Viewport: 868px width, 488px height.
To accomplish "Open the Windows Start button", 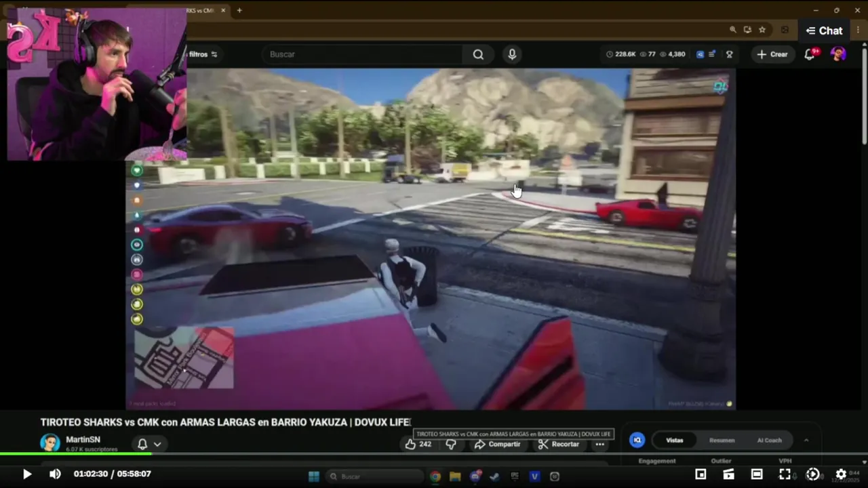I will 313,476.
